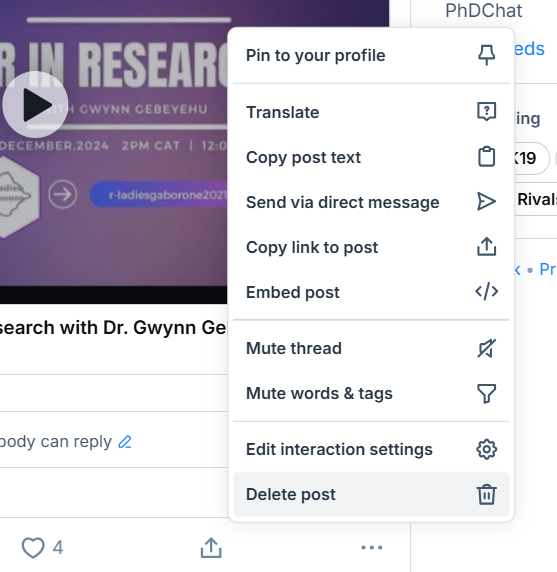Like the post with heart icon
This screenshot has width=557, height=572.
tap(33, 548)
